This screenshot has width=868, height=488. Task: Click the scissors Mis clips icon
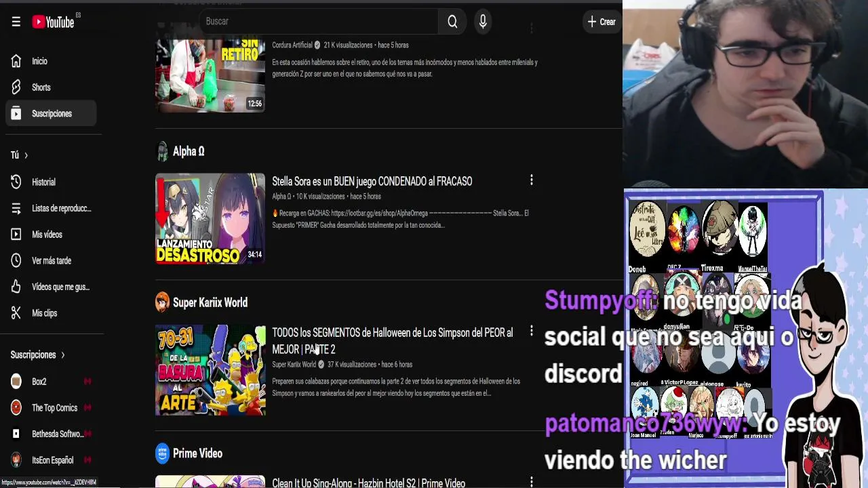[x=16, y=313]
